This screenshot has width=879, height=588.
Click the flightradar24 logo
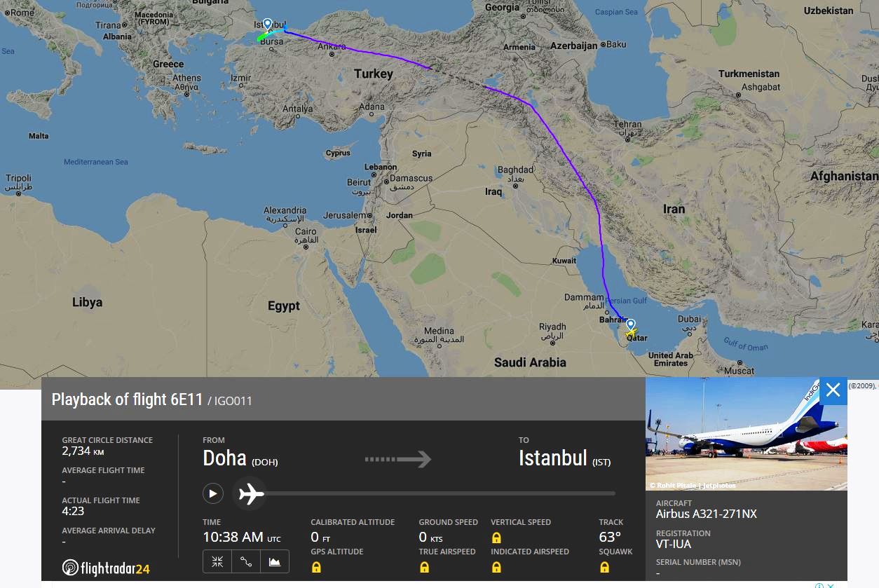(x=106, y=568)
